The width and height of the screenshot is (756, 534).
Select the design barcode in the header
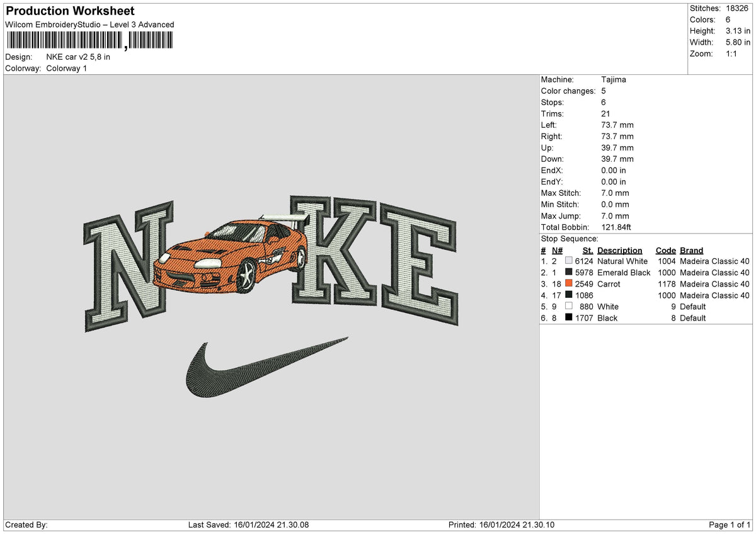coord(89,41)
